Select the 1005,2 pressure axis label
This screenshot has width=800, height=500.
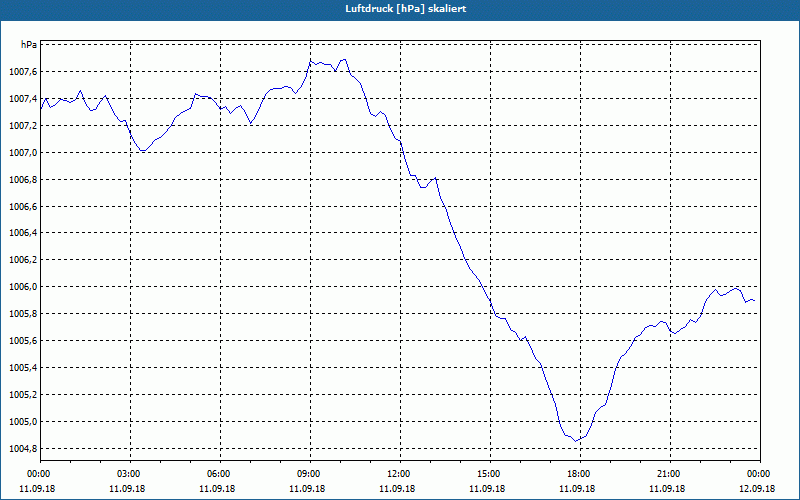coord(23,395)
